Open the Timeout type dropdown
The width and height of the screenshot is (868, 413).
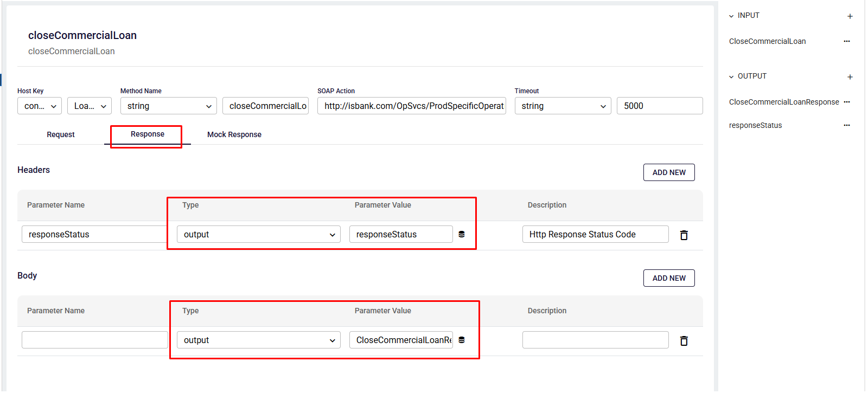(563, 106)
